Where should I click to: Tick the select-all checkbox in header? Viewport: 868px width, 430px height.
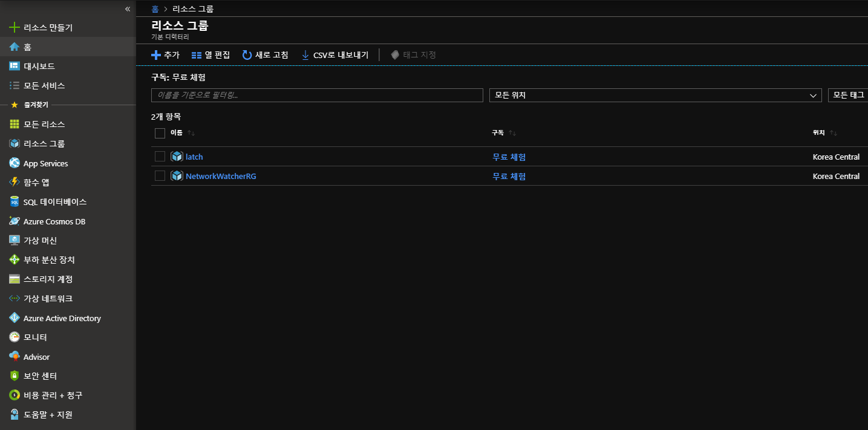coord(160,133)
